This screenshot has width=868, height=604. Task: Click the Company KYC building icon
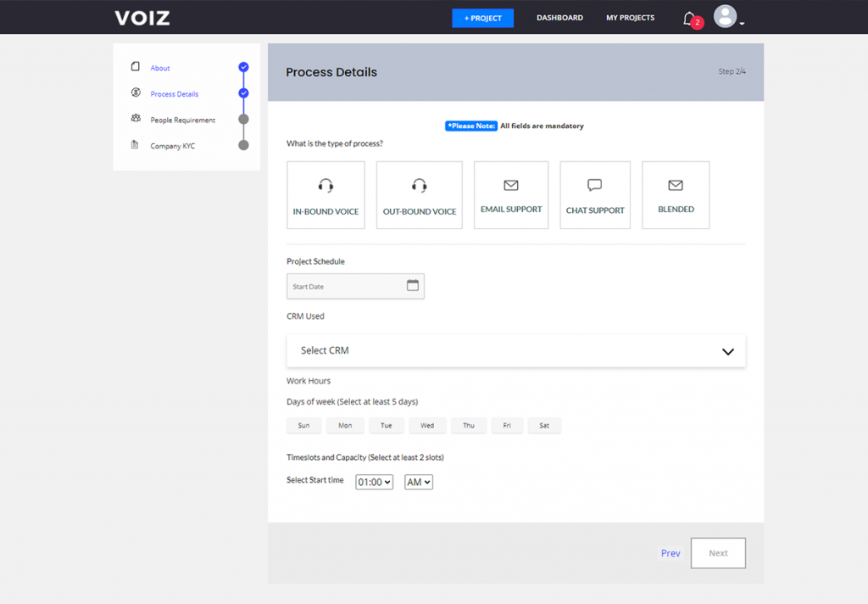135,144
